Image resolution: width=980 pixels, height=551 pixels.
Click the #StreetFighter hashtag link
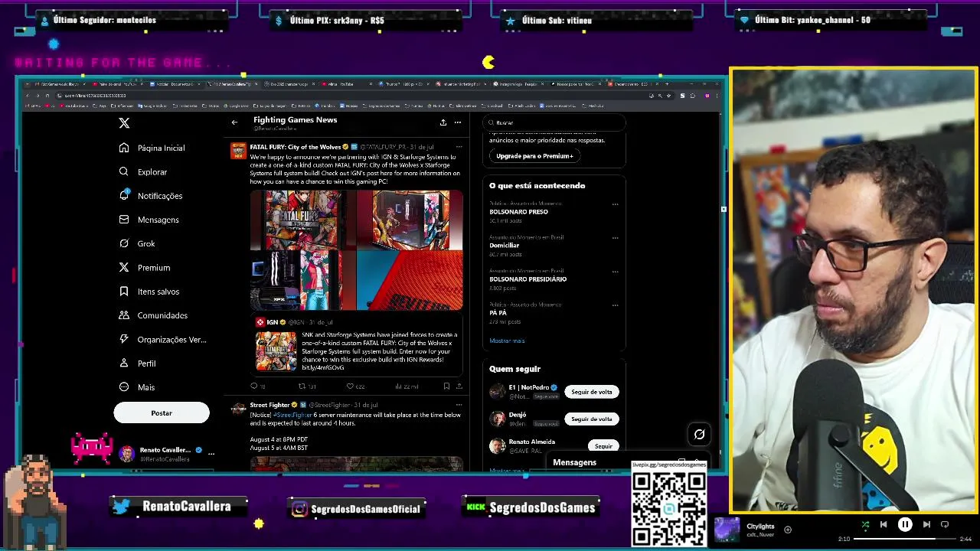(x=292, y=415)
